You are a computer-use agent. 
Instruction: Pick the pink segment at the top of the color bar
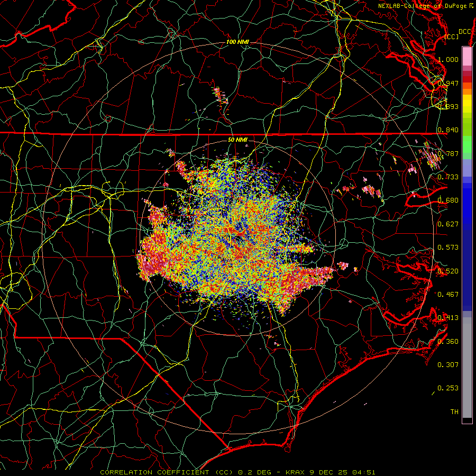[467, 56]
